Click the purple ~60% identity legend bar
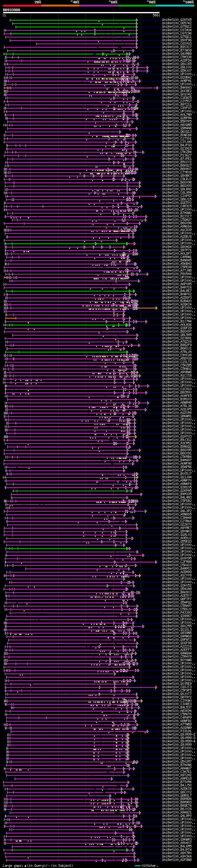 (99, 6)
